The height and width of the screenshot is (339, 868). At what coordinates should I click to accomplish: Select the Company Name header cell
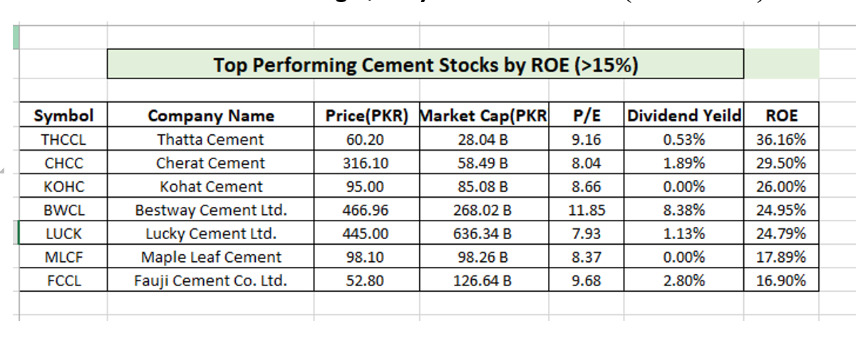(210, 116)
